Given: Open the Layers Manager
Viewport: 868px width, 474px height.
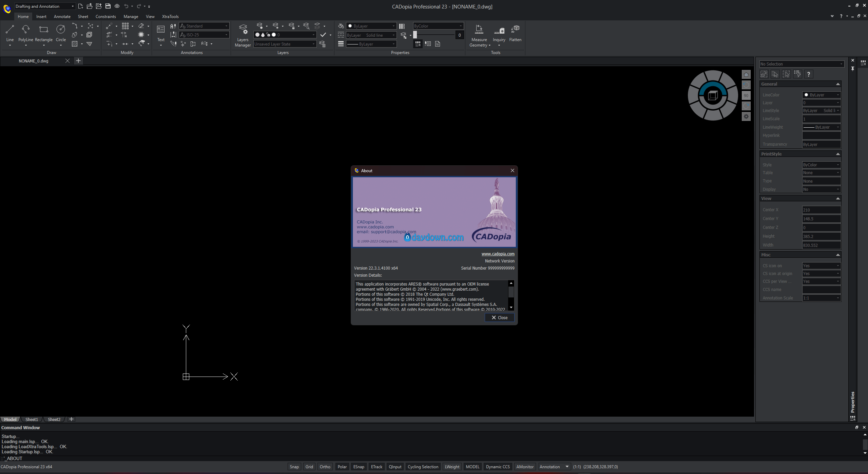Looking at the screenshot, I should coord(243,35).
